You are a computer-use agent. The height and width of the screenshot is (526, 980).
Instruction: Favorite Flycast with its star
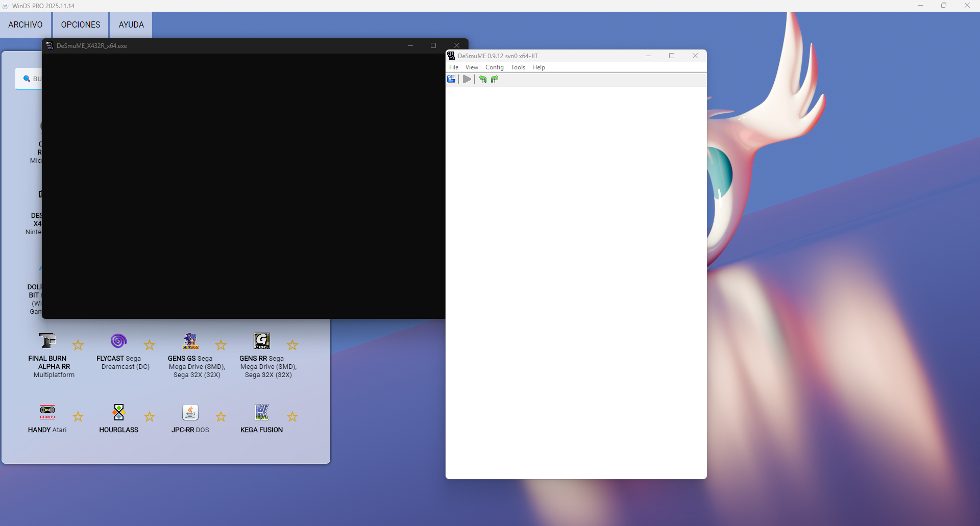coord(150,345)
